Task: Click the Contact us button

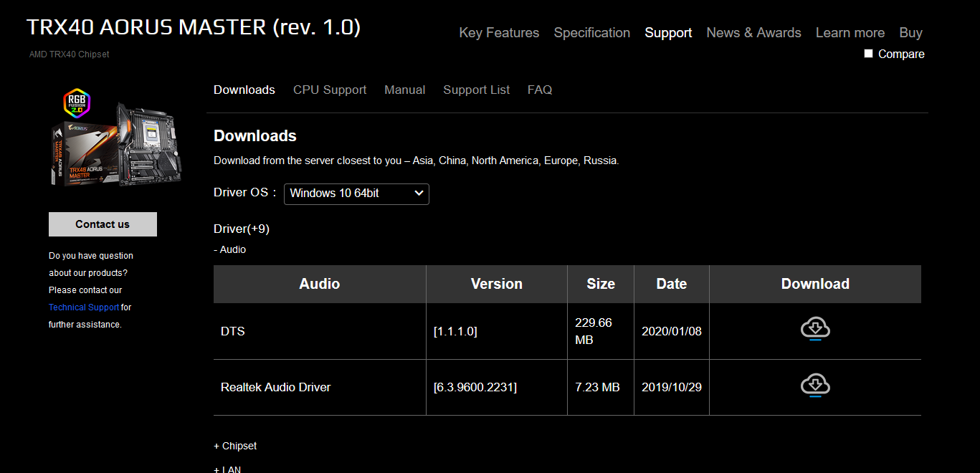Action: pos(103,224)
